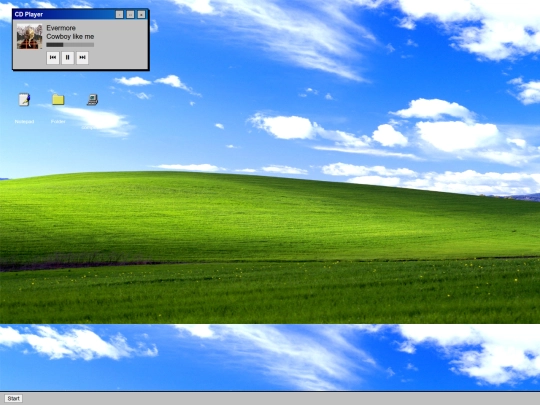Viewport: 540px width, 405px height.
Task: Seek within the song using the progress bar
Action: pyautogui.click(x=70, y=45)
